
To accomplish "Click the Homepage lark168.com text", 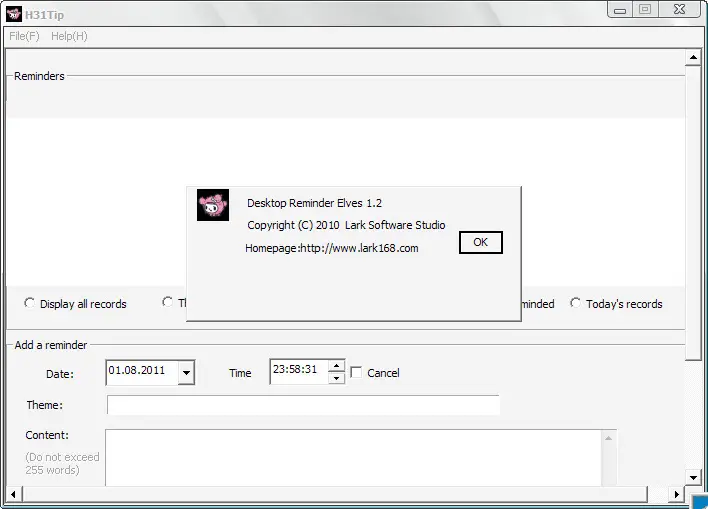I will (332, 248).
